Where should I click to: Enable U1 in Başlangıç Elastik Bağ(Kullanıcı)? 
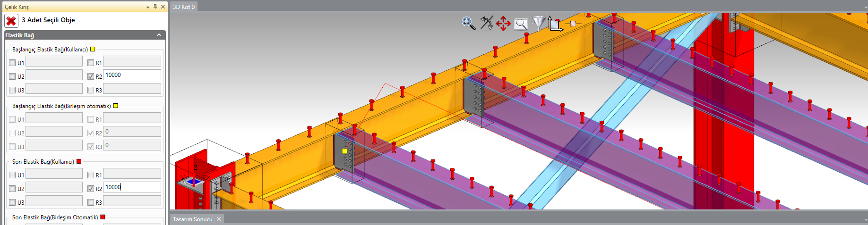click(12, 63)
